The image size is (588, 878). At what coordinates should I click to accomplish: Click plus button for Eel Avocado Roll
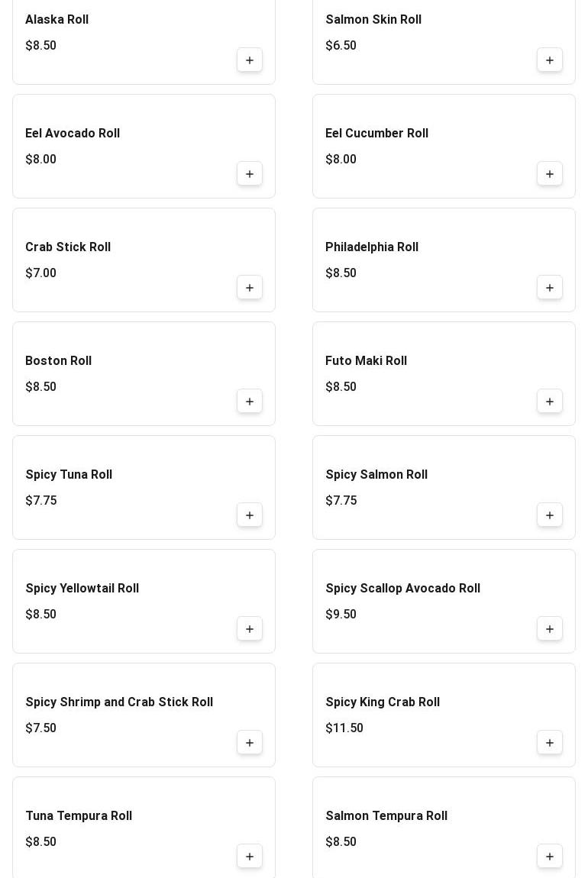tap(250, 174)
